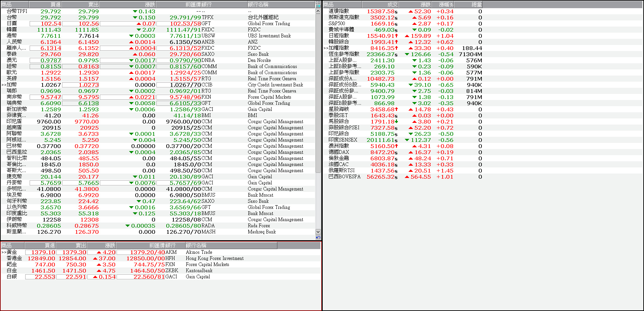The width and height of the screenshot is (644, 311).
Task: Select the 港幣 currency row
Action: point(158,36)
